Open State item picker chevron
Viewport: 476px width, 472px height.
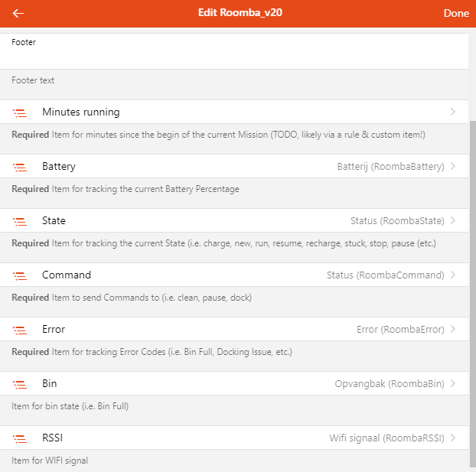[x=453, y=220]
